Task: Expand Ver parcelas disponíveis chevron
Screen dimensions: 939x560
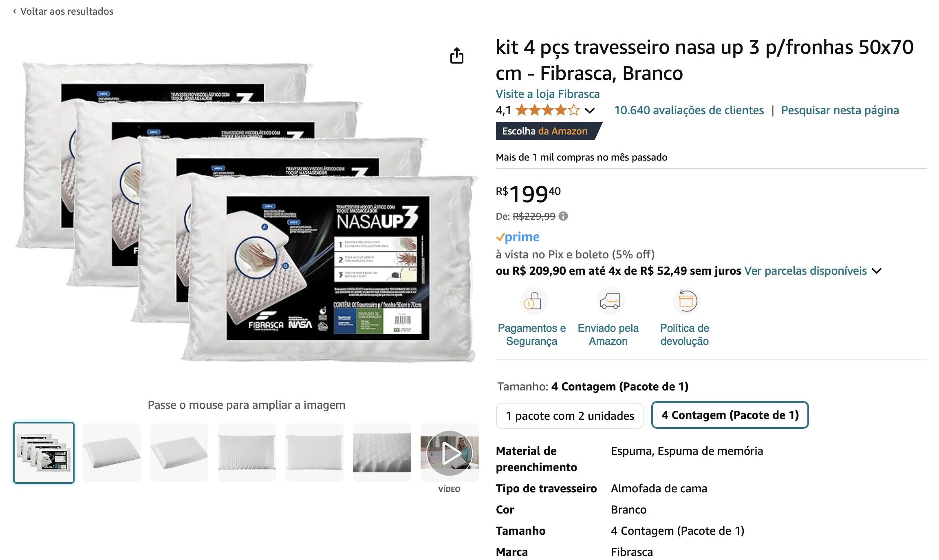Action: 877,271
